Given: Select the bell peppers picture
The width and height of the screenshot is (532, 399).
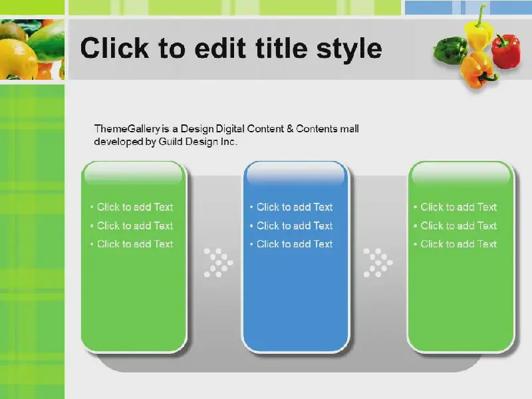Looking at the screenshot, I should pyautogui.click(x=477, y=47).
